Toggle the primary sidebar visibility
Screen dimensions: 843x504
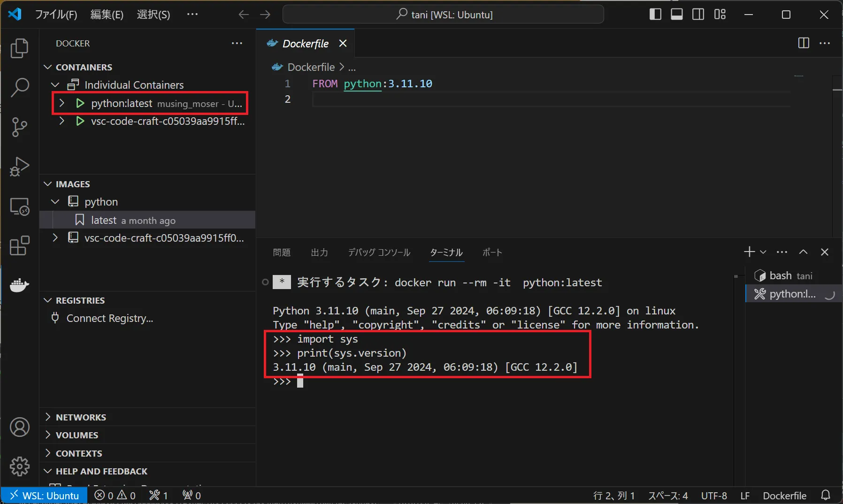(x=655, y=14)
